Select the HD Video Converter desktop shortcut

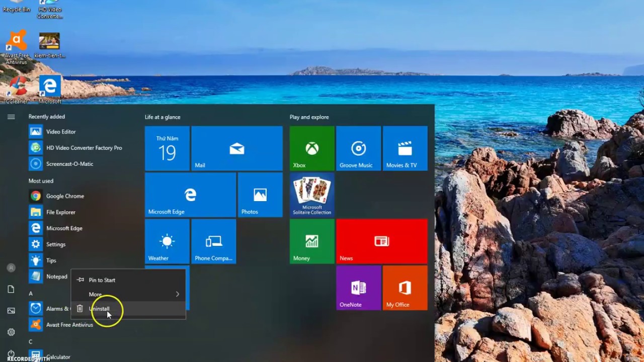click(x=49, y=10)
